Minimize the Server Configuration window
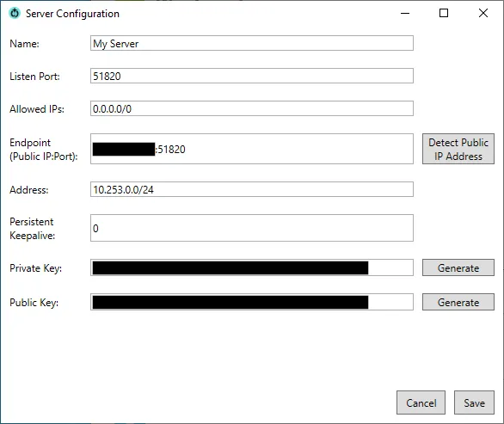The height and width of the screenshot is (424, 504). click(x=405, y=13)
